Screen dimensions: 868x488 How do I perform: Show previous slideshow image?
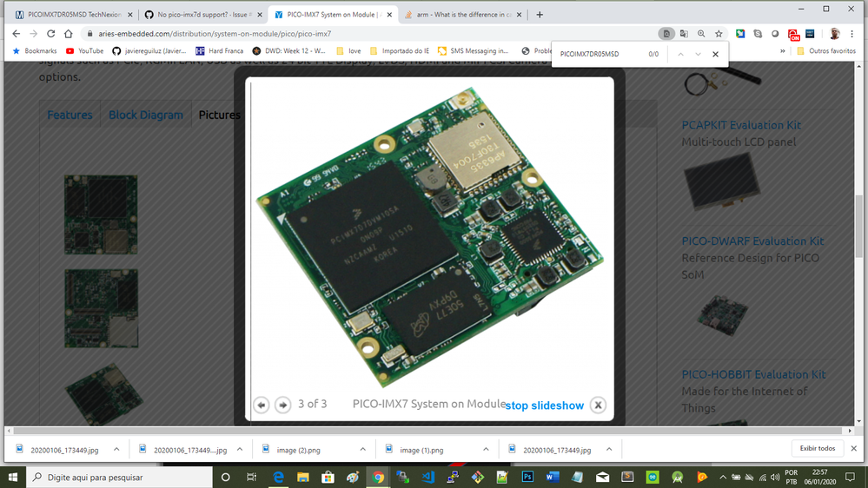262,405
